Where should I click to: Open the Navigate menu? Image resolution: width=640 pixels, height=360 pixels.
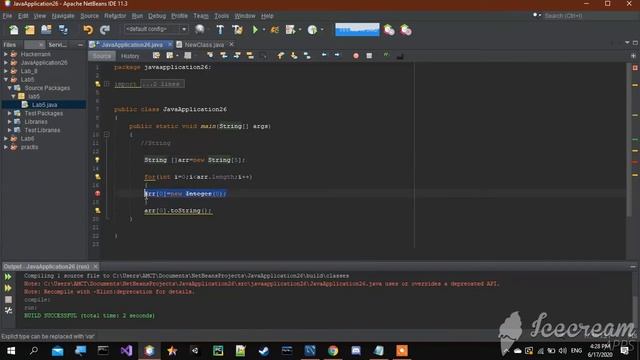click(x=63, y=16)
